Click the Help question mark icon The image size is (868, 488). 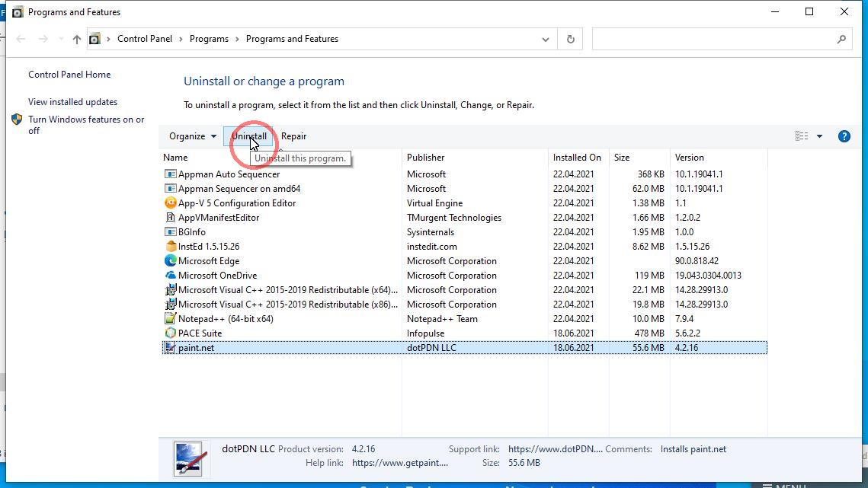(844, 136)
